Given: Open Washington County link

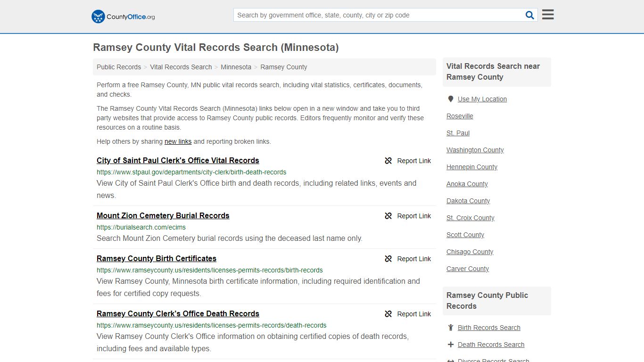Looking at the screenshot, I should pyautogui.click(x=475, y=150).
